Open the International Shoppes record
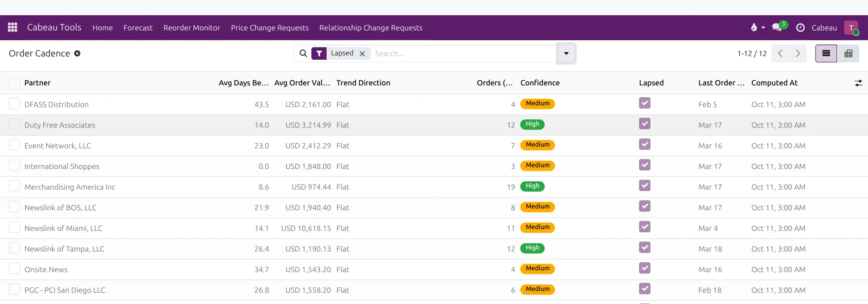This screenshot has width=868, height=304. pyautogui.click(x=62, y=166)
